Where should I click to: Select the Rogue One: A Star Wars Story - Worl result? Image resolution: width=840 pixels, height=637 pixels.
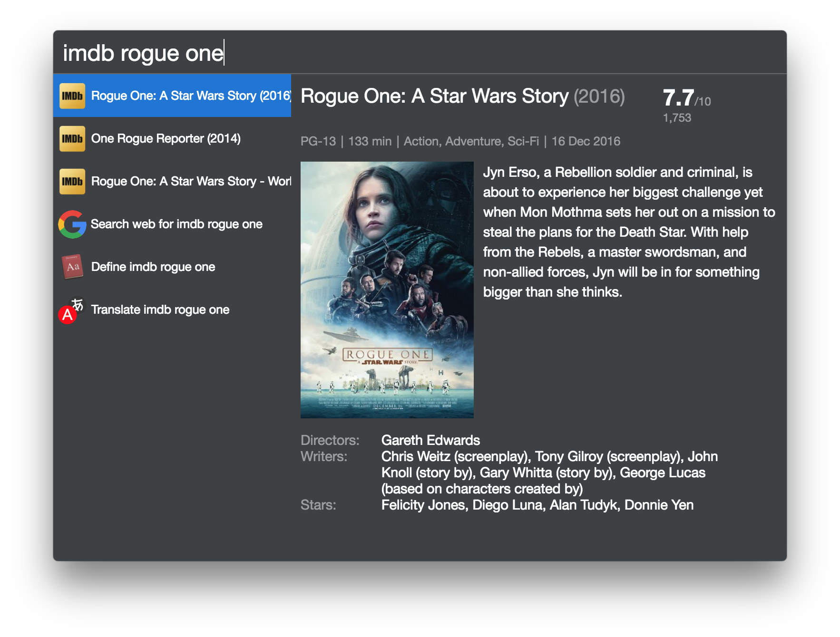point(172,181)
